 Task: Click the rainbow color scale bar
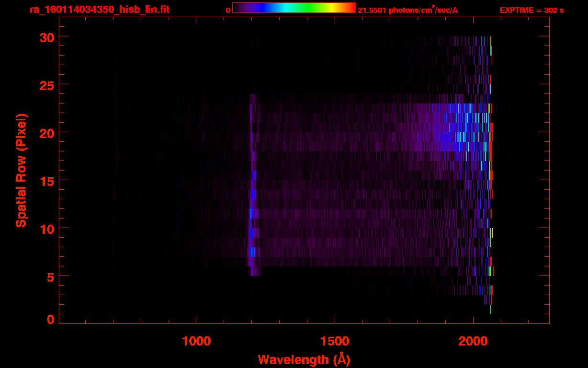pyautogui.click(x=294, y=8)
